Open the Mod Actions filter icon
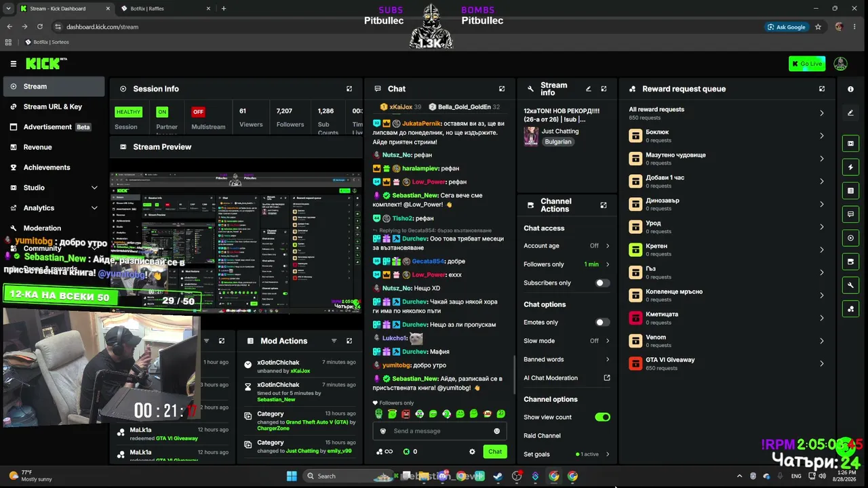The width and height of the screenshot is (868, 488). tap(334, 341)
